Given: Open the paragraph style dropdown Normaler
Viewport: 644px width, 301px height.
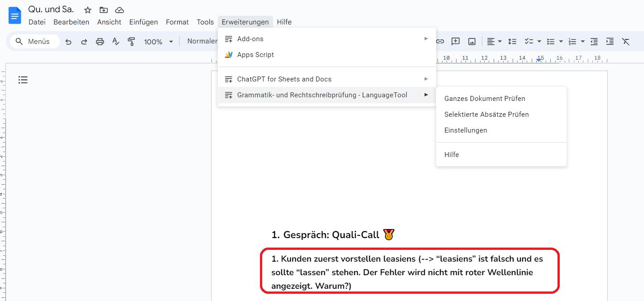Looking at the screenshot, I should coord(202,41).
